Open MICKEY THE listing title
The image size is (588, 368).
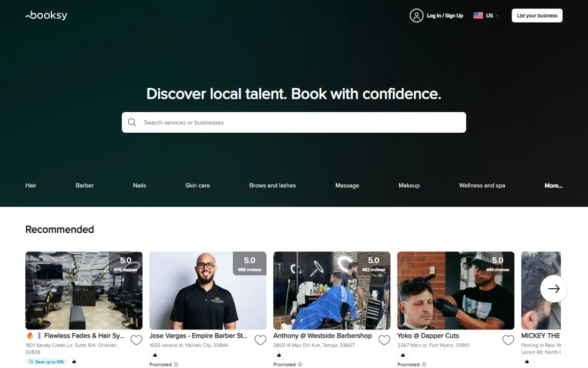point(541,336)
